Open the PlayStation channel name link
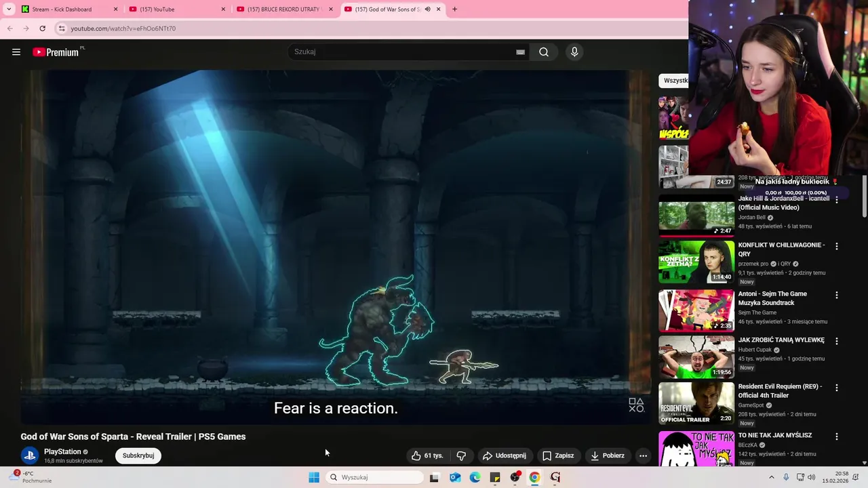The width and height of the screenshot is (868, 488). coord(62,451)
